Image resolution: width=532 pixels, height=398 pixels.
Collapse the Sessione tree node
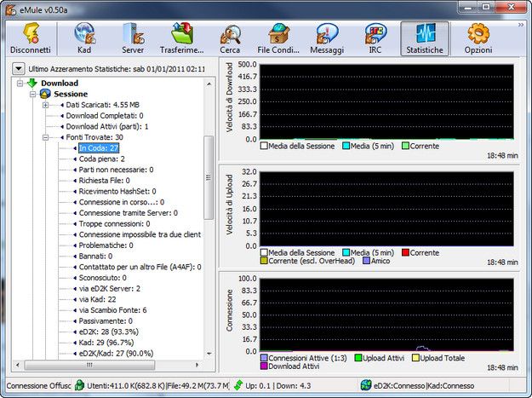click(33, 94)
